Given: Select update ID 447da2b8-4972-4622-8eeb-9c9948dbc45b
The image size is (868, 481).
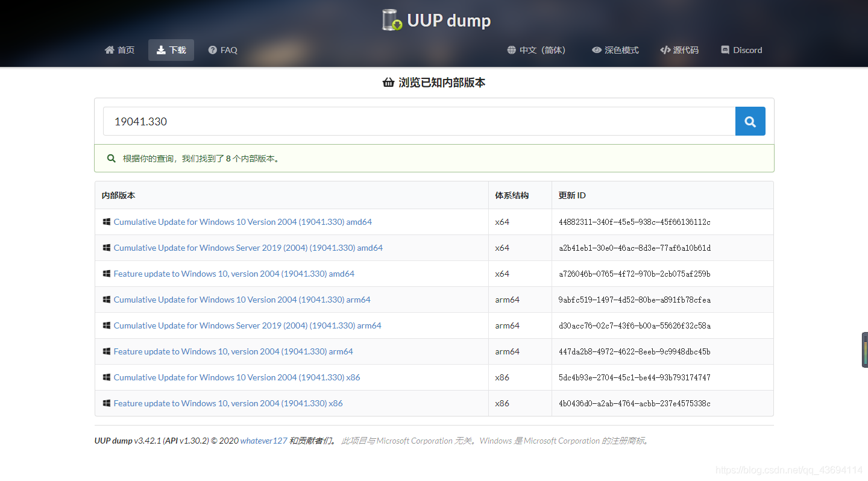Looking at the screenshot, I should coord(635,351).
